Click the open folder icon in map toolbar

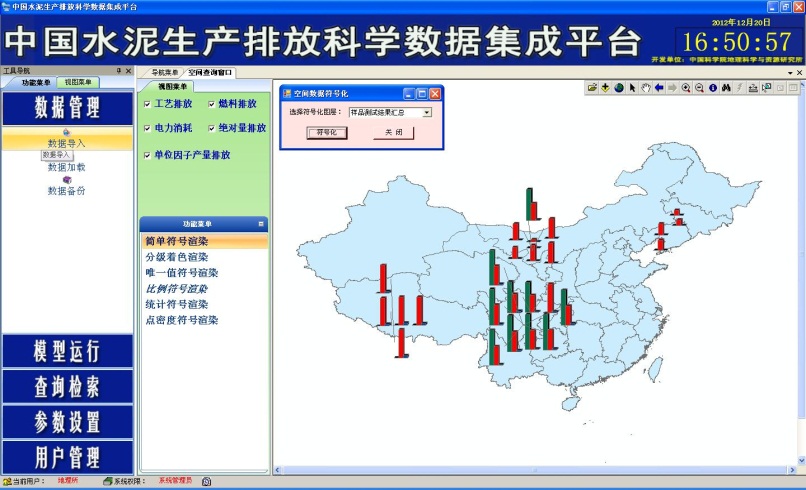pos(593,89)
